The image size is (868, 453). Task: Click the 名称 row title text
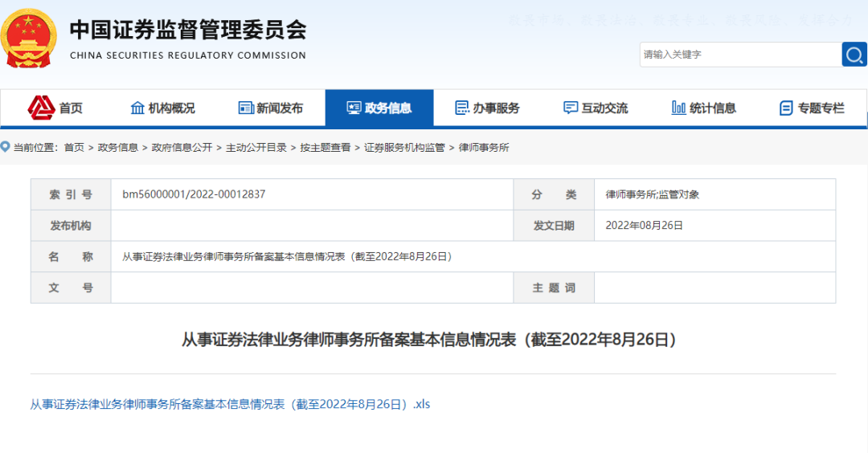[289, 257]
